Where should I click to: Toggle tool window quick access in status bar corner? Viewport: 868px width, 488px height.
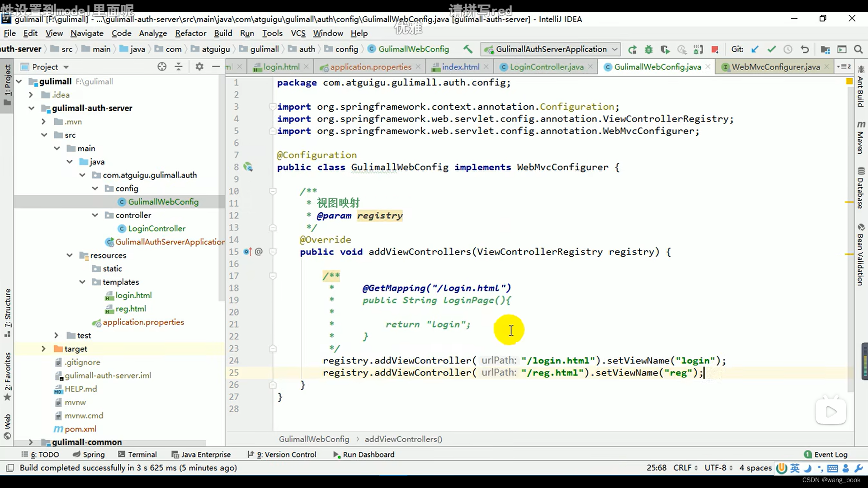[x=10, y=468]
